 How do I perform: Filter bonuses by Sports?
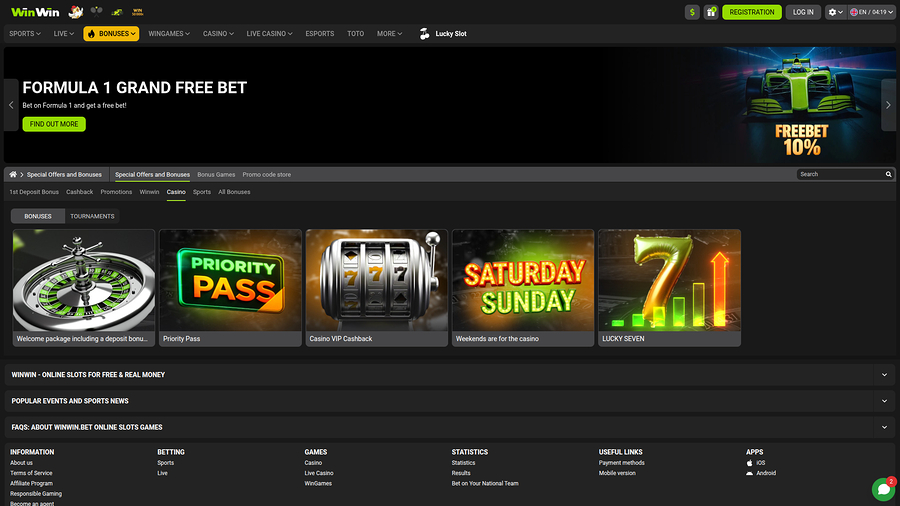(201, 192)
